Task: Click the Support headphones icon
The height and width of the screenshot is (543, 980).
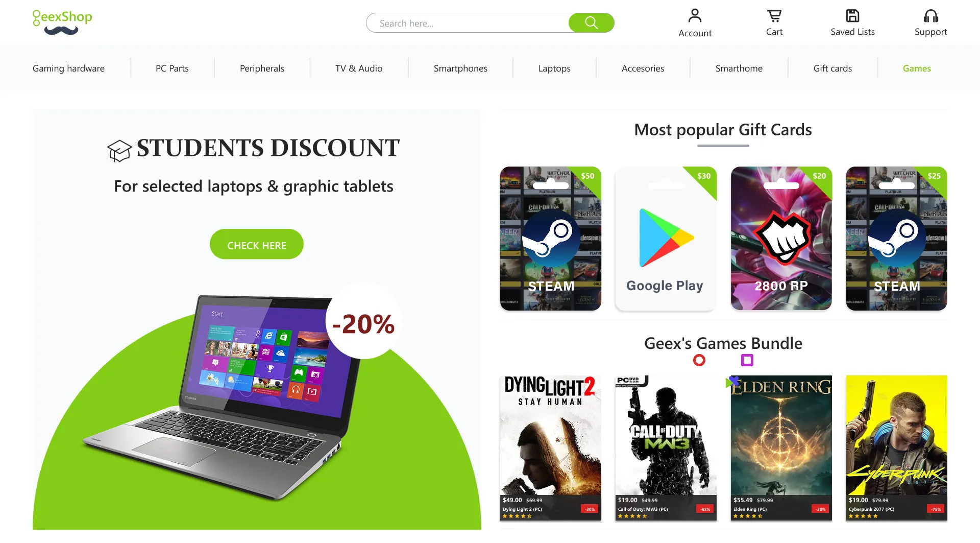Action: tap(930, 16)
